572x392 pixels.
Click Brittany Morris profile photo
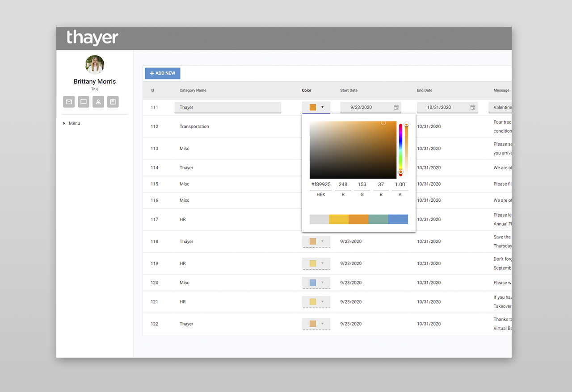(x=95, y=65)
